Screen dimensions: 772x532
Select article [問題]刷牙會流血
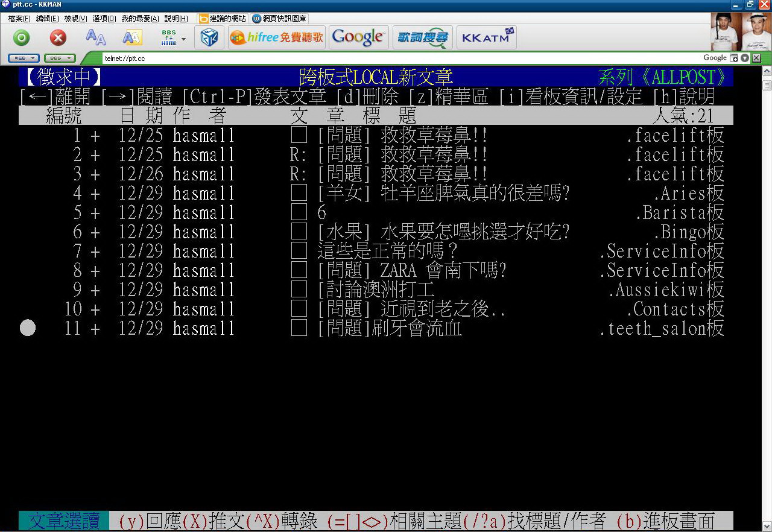click(390, 329)
